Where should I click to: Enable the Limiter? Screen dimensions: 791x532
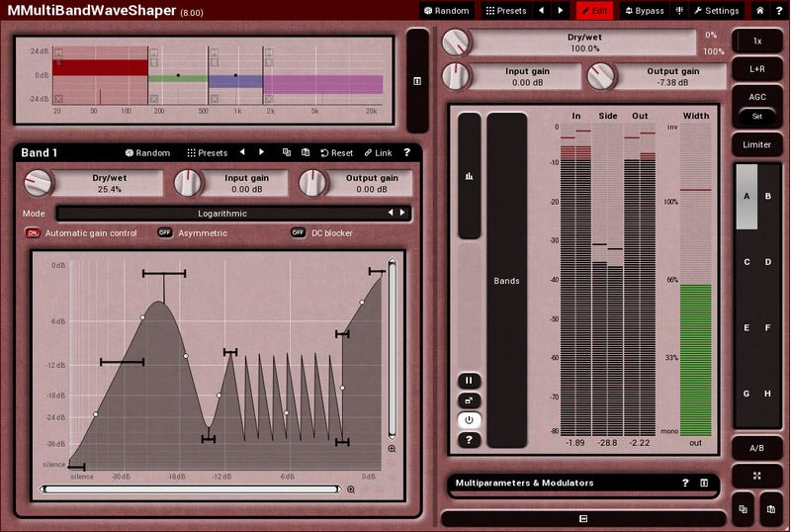[x=757, y=144]
